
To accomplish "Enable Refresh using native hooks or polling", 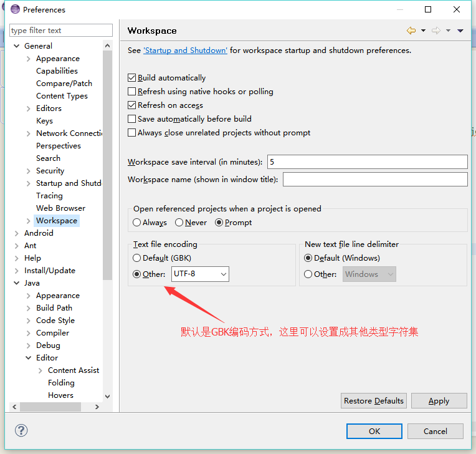I will tap(131, 92).
